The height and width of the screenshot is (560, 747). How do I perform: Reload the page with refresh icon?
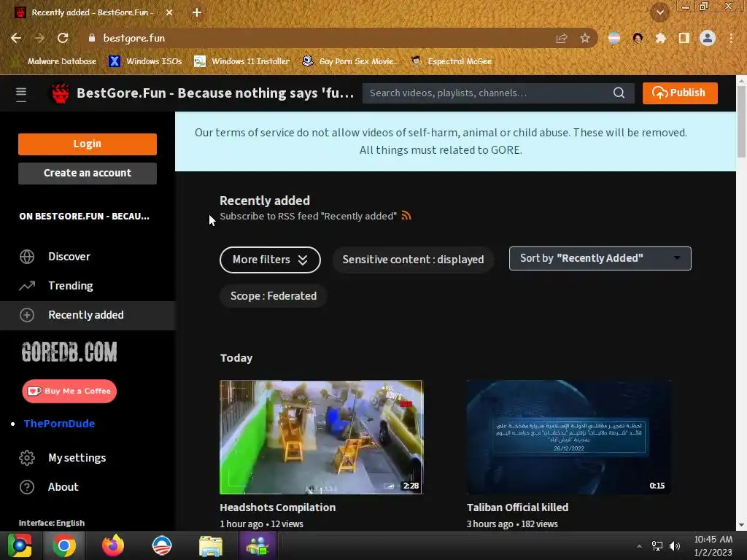[63, 38]
